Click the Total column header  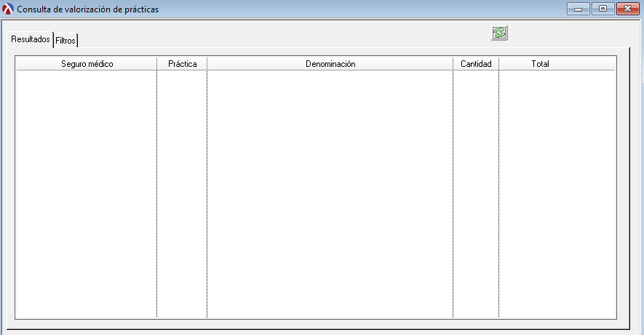point(540,64)
